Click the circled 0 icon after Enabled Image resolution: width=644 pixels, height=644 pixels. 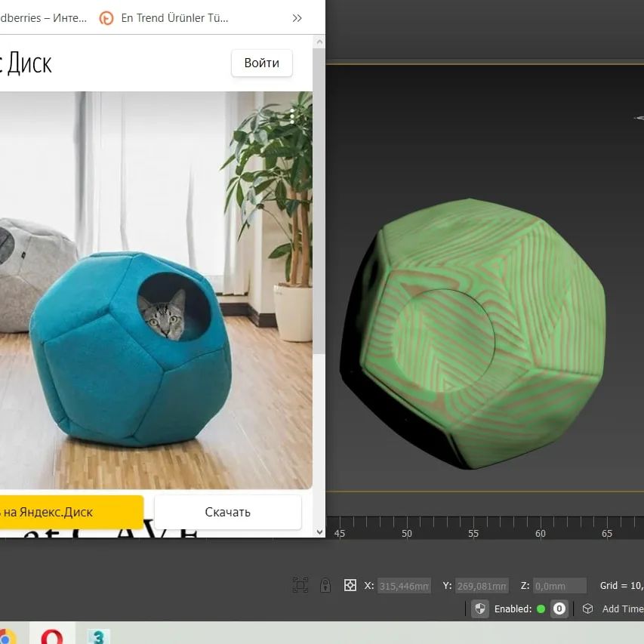(559, 609)
